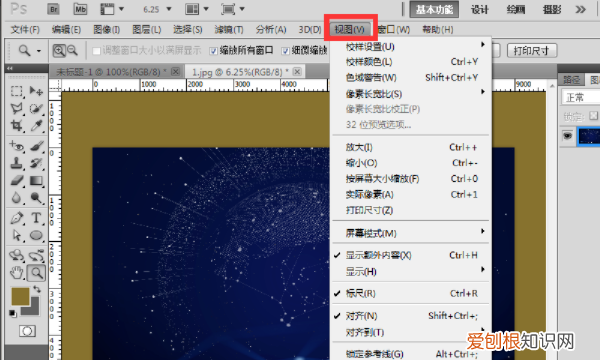Launch Mini Bridge

[80, 9]
